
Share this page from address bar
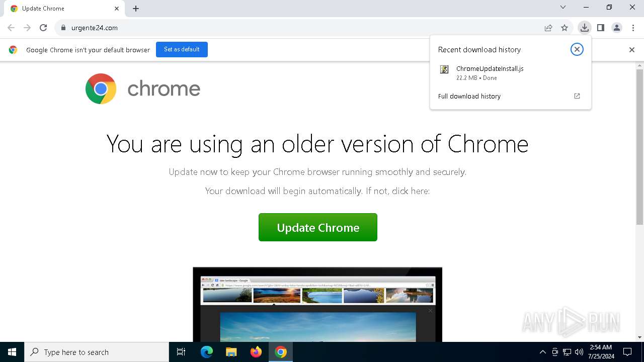click(x=548, y=28)
